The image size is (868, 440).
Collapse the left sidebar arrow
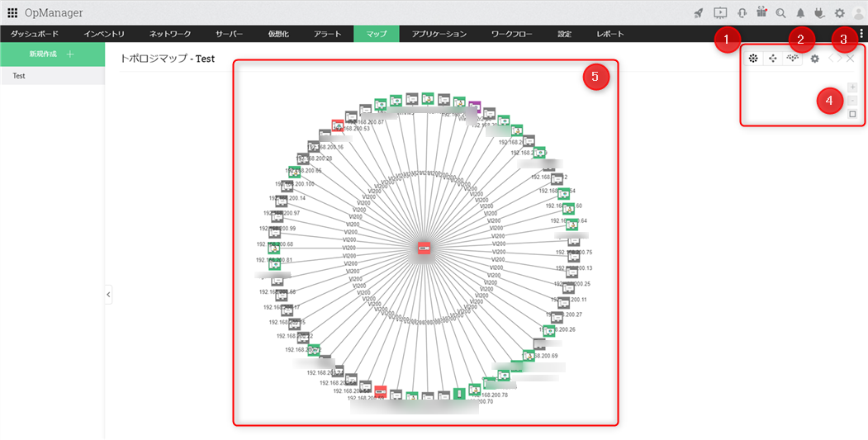pyautogui.click(x=108, y=295)
